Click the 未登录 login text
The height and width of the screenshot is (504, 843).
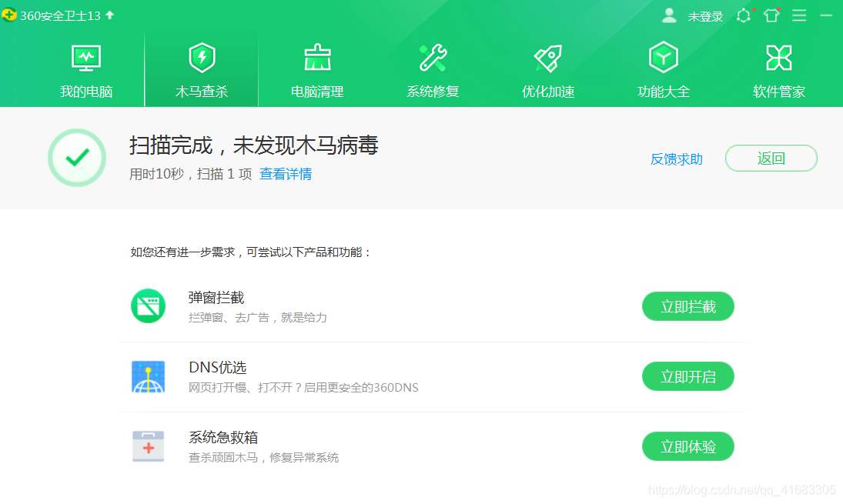click(705, 17)
